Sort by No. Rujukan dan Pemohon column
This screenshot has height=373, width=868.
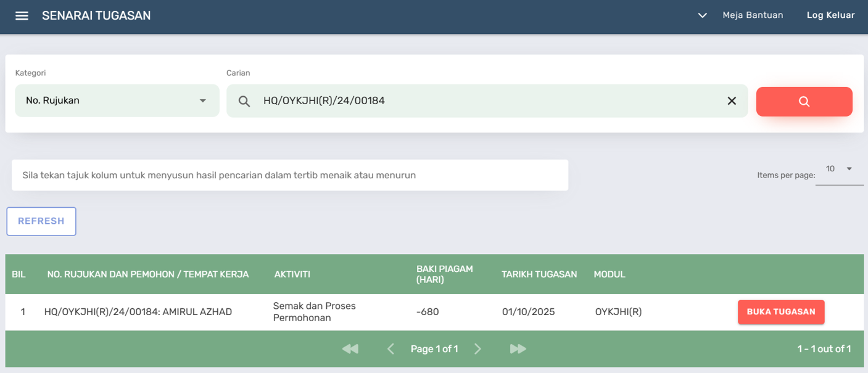point(148,274)
